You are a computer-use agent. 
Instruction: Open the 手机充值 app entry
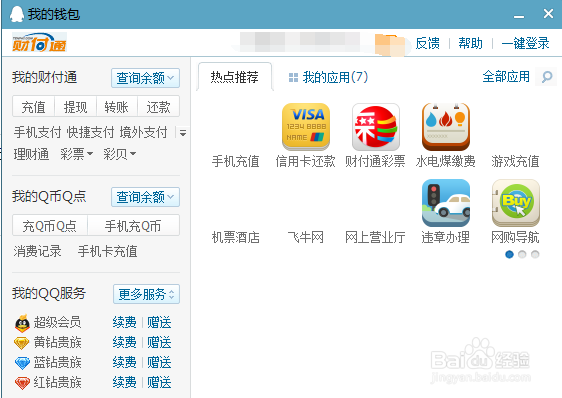235,161
